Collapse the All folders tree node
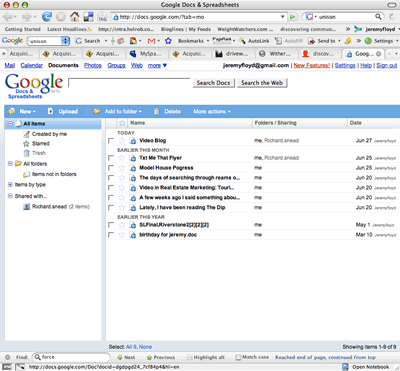This screenshot has width=400, height=371. [x=10, y=164]
